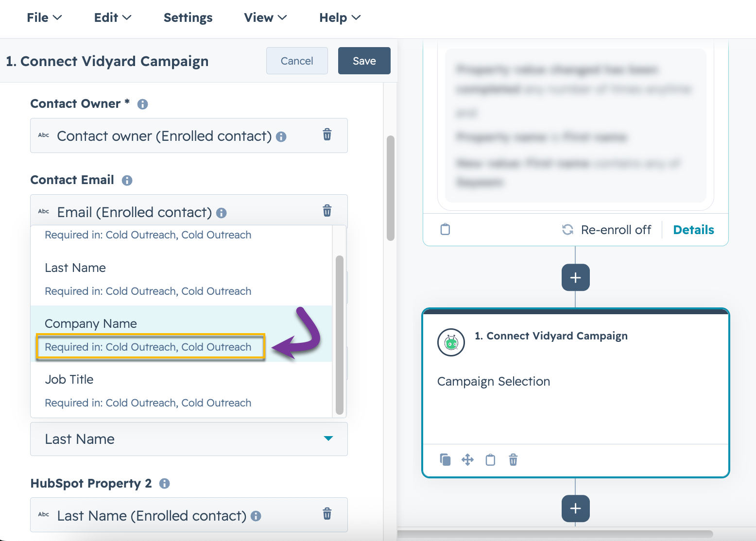This screenshot has width=756, height=541.
Task: Duplicate the Connect Vidyard Campaign action
Action: [445, 459]
